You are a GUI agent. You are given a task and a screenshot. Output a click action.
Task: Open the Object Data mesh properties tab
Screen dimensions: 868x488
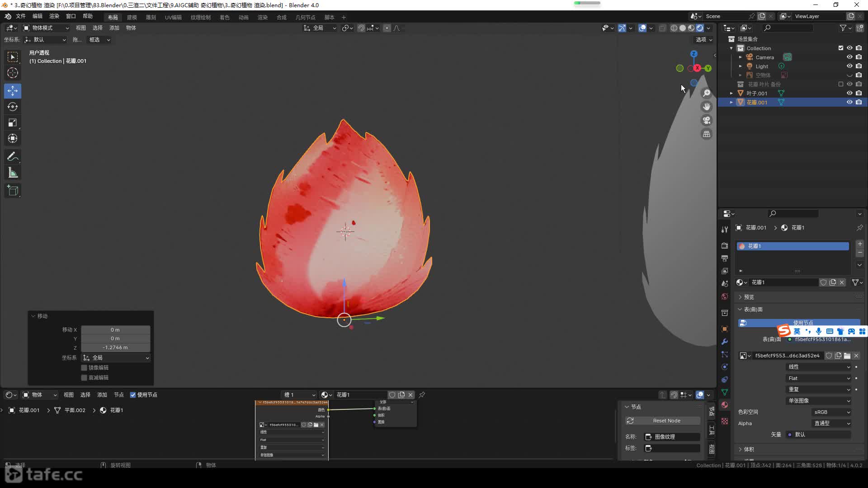point(725,392)
